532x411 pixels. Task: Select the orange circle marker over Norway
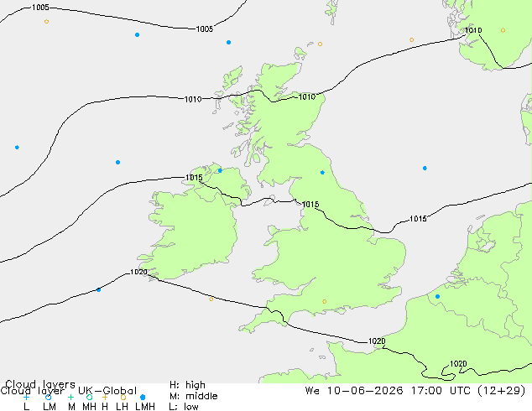pyautogui.click(x=503, y=30)
